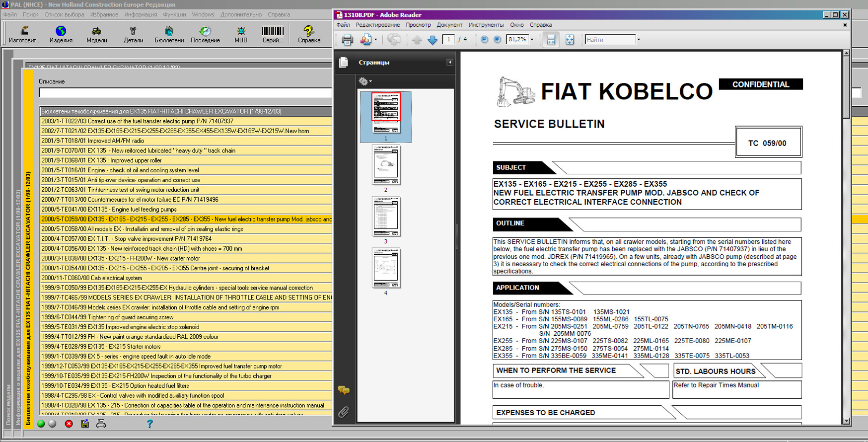The width and height of the screenshot is (868, 442).
Task: Toggle full page fit view
Action: [570, 40]
